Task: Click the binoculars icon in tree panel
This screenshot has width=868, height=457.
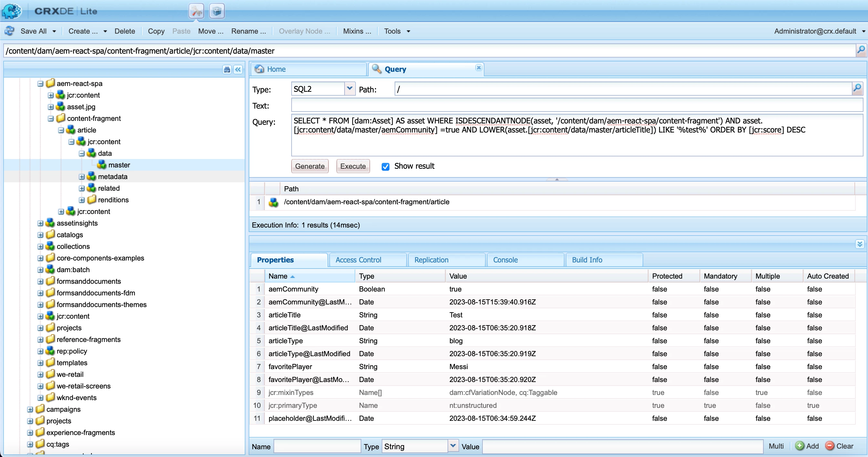Action: [227, 69]
